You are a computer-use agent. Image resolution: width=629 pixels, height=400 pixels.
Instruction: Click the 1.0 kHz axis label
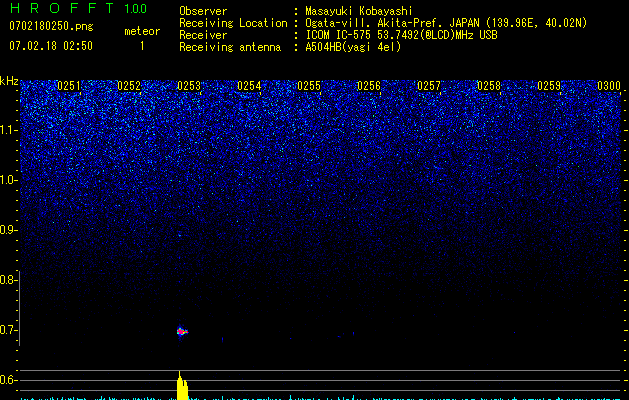pyautogui.click(x=8, y=180)
